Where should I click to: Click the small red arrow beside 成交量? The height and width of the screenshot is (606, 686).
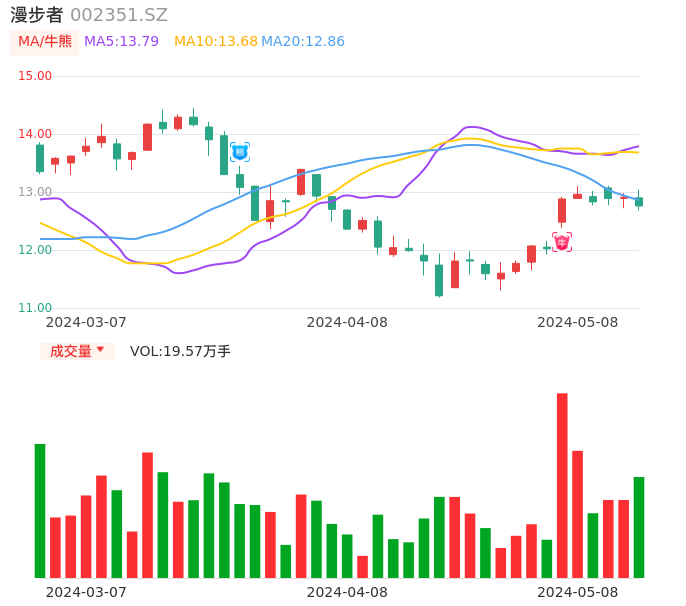[100, 350]
